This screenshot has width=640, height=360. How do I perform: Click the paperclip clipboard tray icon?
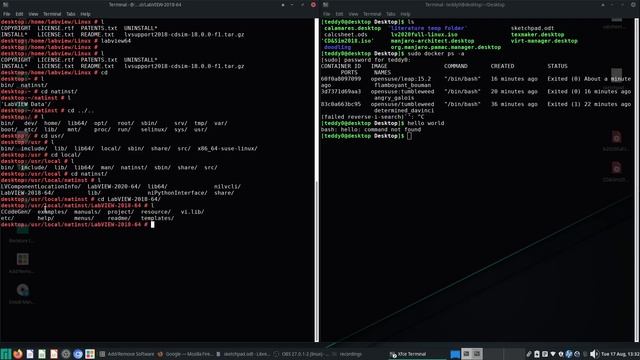pyautogui.click(x=529, y=354)
